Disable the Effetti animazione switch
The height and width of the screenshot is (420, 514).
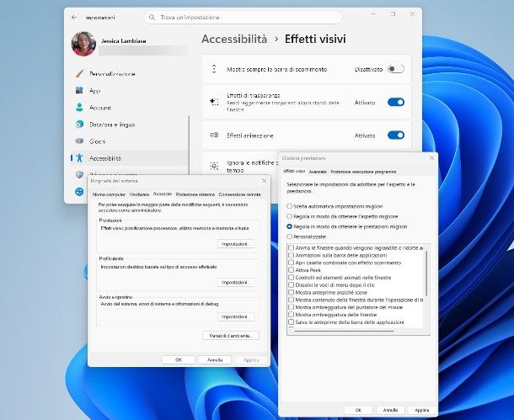click(x=396, y=136)
